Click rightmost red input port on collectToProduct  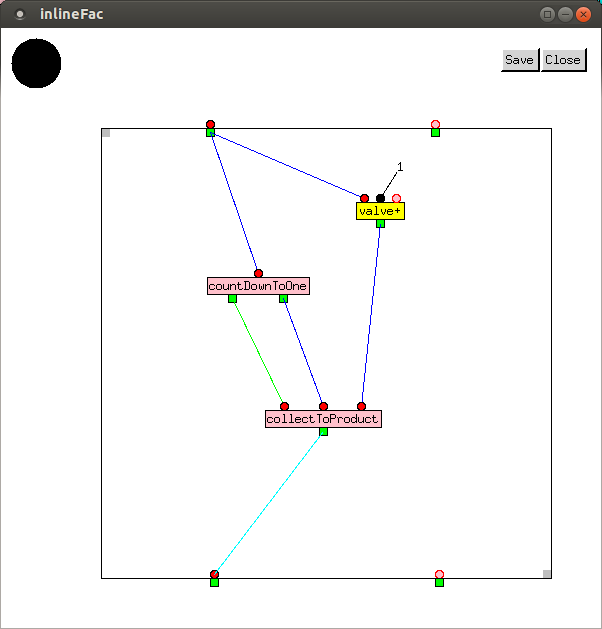pyautogui.click(x=361, y=406)
